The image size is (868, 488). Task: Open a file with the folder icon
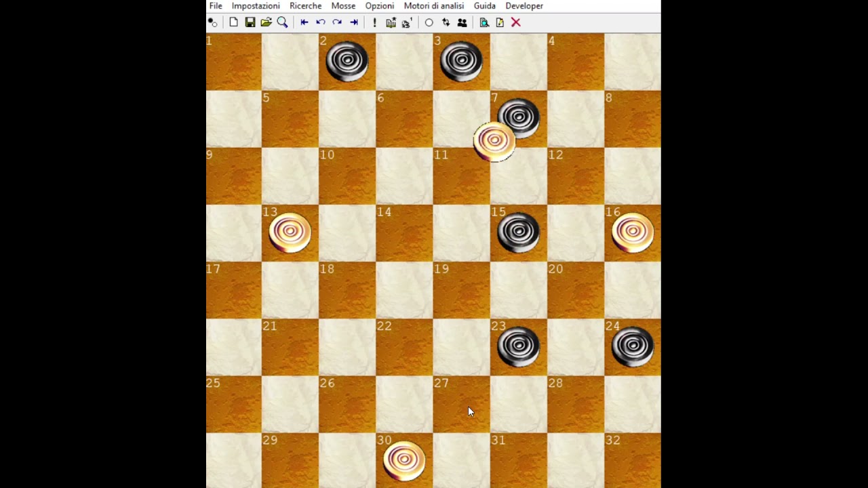click(x=266, y=22)
